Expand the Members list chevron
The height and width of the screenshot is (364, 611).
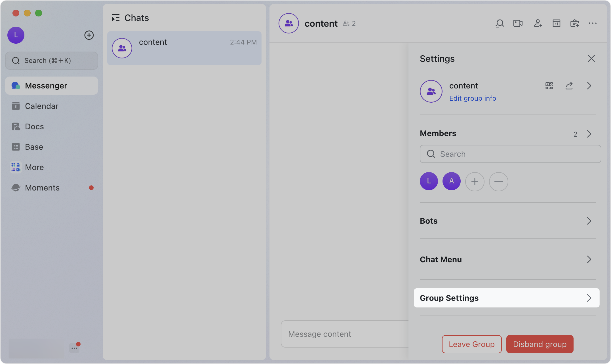click(x=589, y=134)
